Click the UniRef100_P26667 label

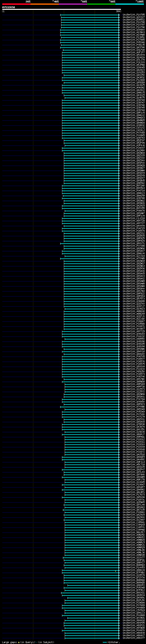134,321
